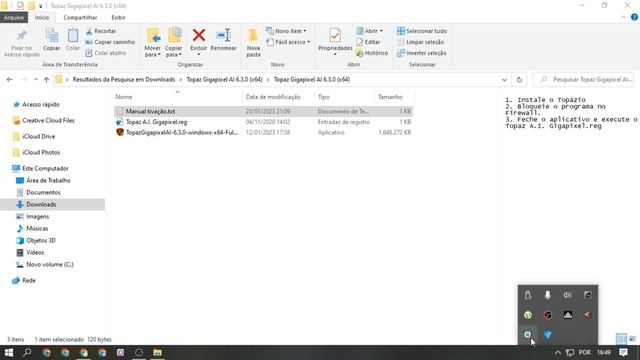This screenshot has height=360, width=640.
Task: Click the microphone icon in tray popup
Action: click(x=548, y=295)
